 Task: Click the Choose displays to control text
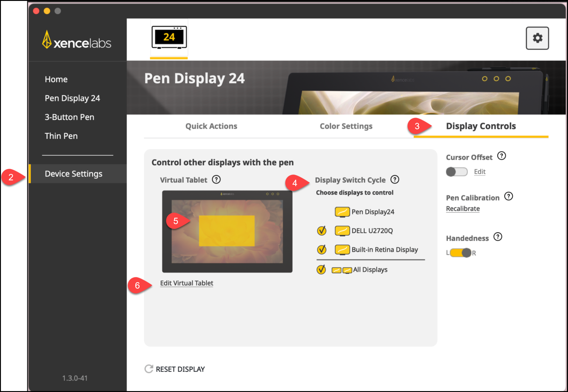point(355,193)
